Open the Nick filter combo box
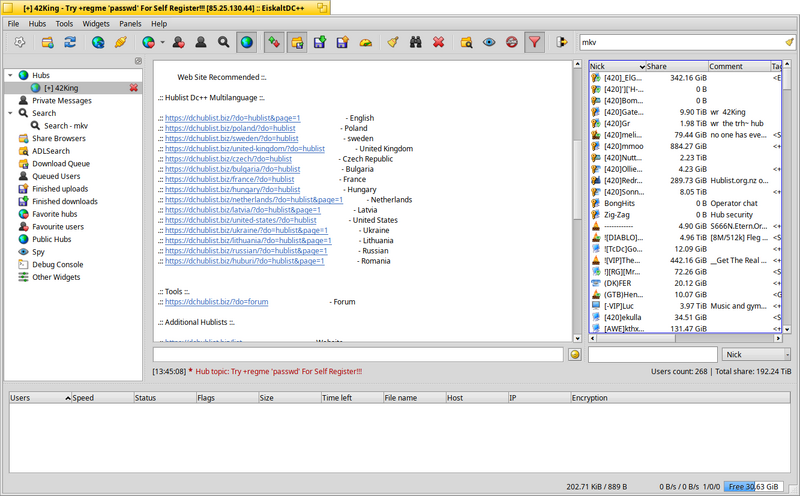Viewport: 800px width, 496px height. [756, 355]
